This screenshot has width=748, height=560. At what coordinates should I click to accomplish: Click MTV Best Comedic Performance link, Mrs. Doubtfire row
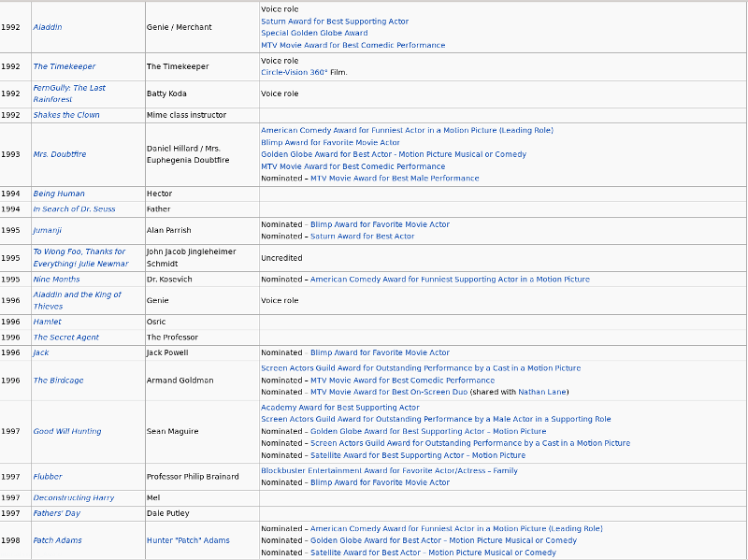pyautogui.click(x=352, y=166)
